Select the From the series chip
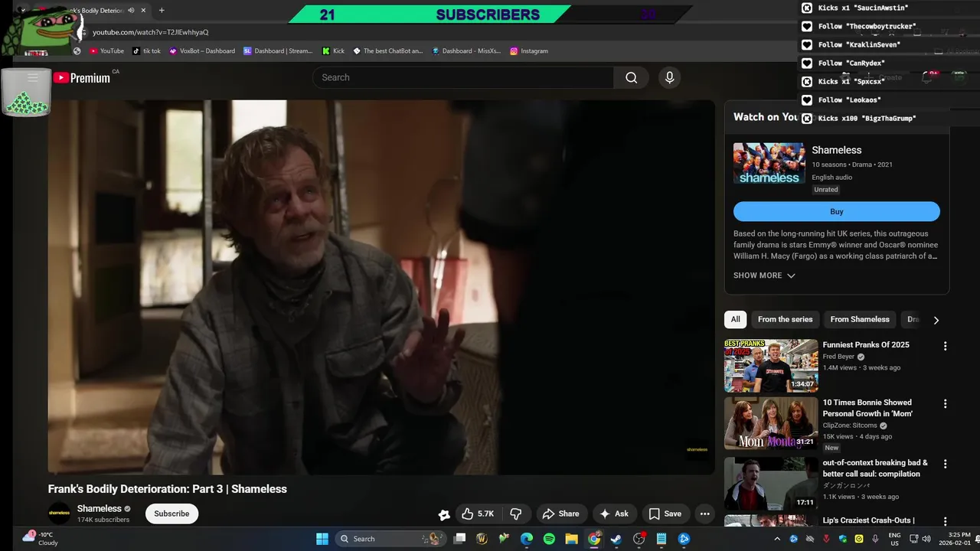 pyautogui.click(x=785, y=320)
